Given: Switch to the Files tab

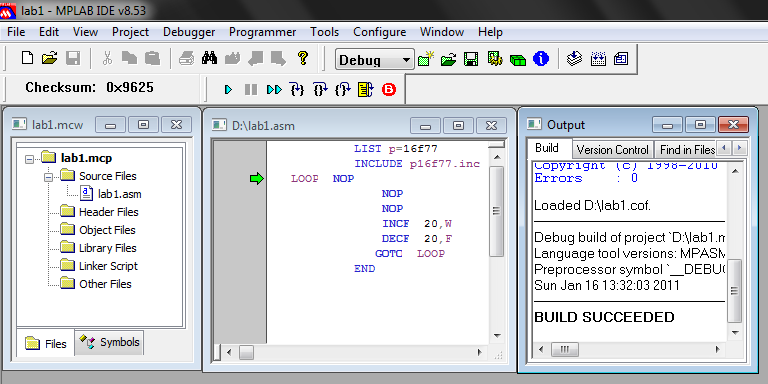Looking at the screenshot, I should click(x=46, y=343).
